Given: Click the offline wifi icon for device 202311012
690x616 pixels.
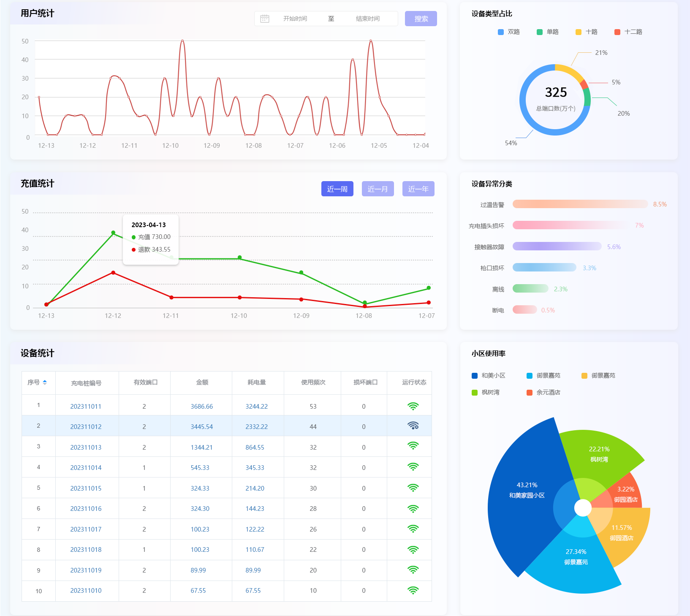Looking at the screenshot, I should [413, 426].
